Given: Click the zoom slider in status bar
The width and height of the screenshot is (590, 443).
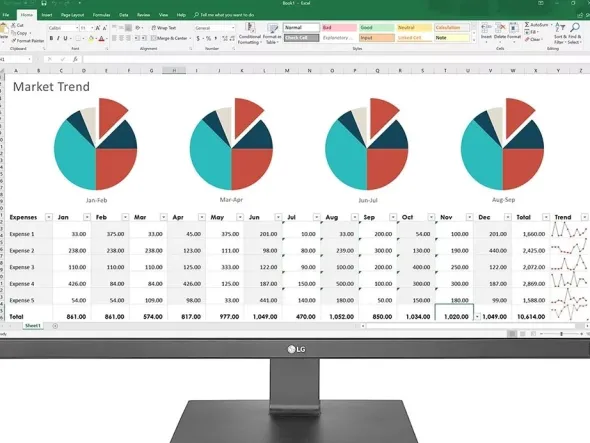Looking at the screenshot, I should 561,334.
